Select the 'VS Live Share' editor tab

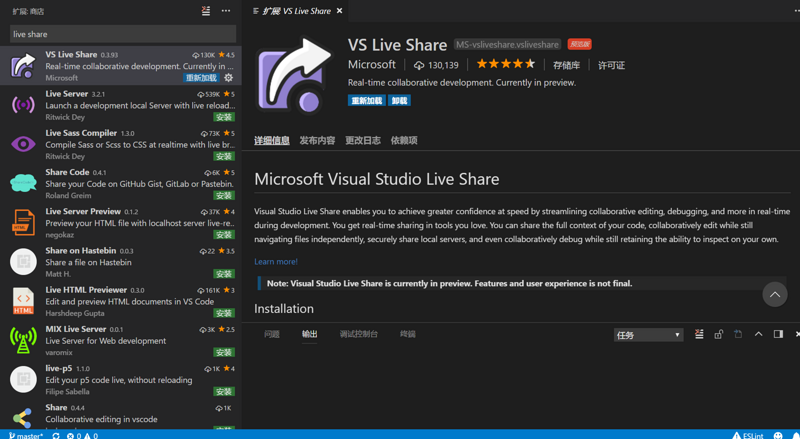click(x=296, y=11)
